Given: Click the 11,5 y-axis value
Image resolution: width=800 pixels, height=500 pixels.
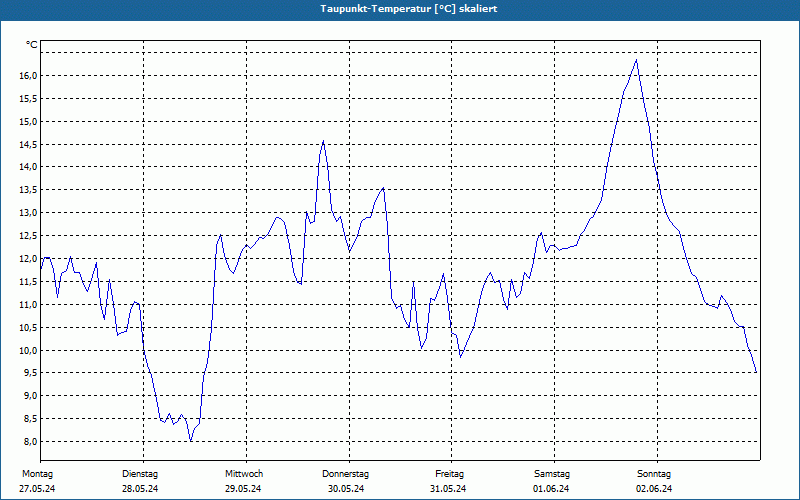Looking at the screenshot, I should coord(28,282).
